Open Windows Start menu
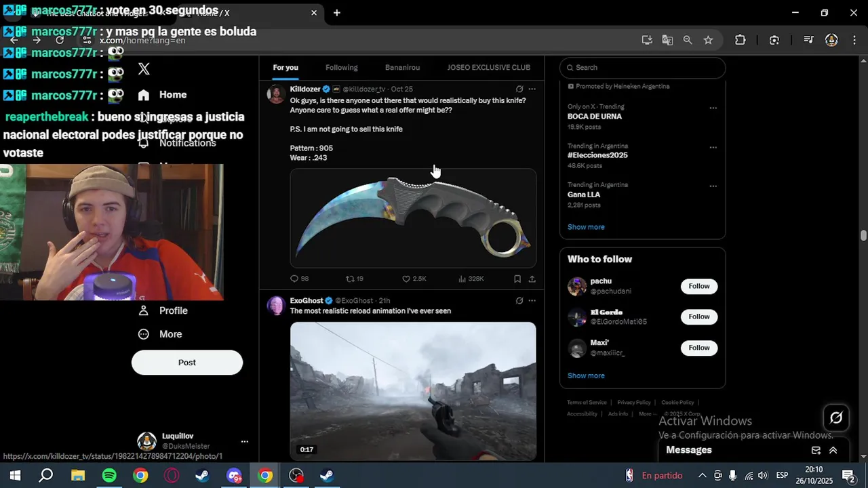868x488 pixels. pos(15,476)
